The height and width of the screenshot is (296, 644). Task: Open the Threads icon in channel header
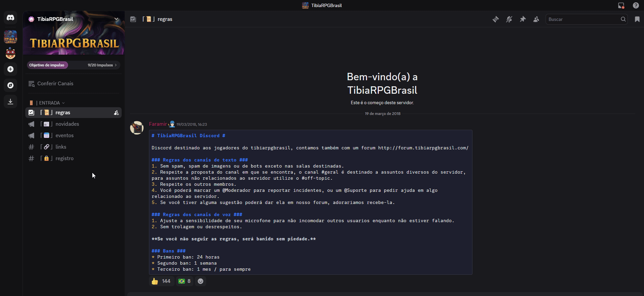point(495,19)
